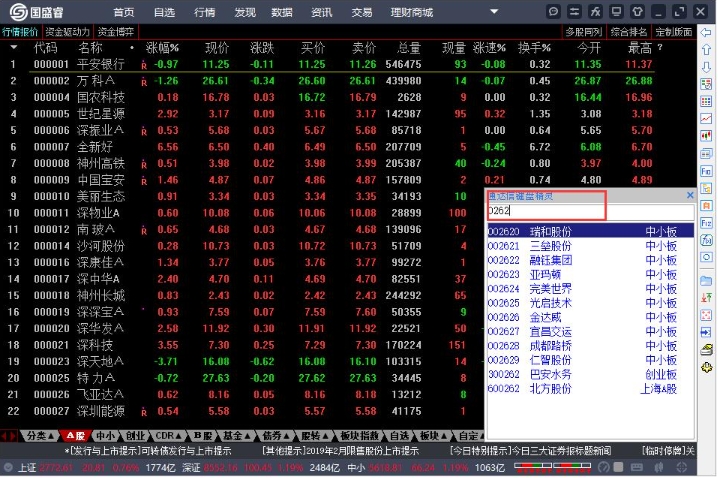Image resolution: width=718 pixels, height=478 pixels.
Task: Select result 600262 北方股份
Action: coord(590,388)
